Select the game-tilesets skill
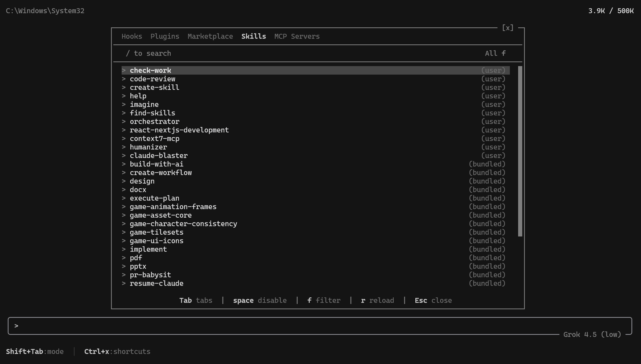This screenshot has width=641, height=364. (315, 232)
